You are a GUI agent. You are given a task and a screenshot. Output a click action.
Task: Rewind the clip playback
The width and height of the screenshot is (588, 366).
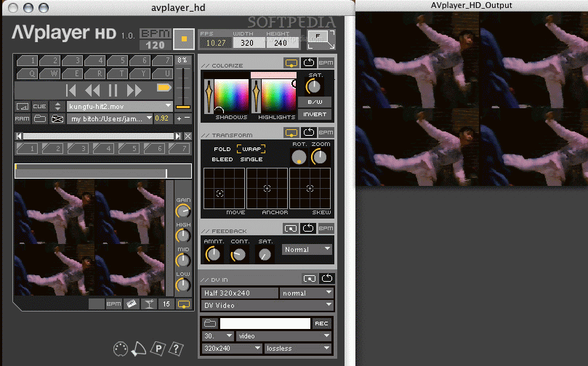(x=92, y=90)
